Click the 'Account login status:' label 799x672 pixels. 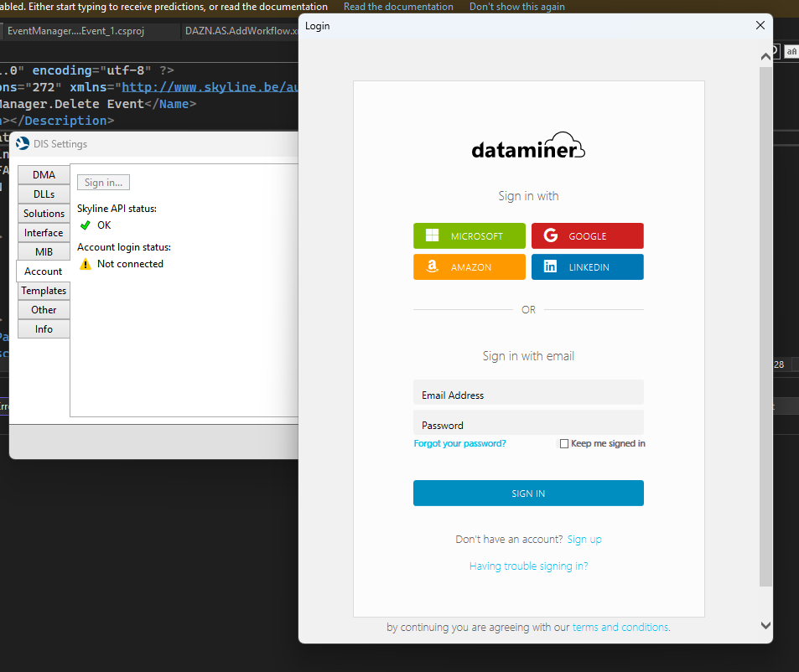point(124,247)
